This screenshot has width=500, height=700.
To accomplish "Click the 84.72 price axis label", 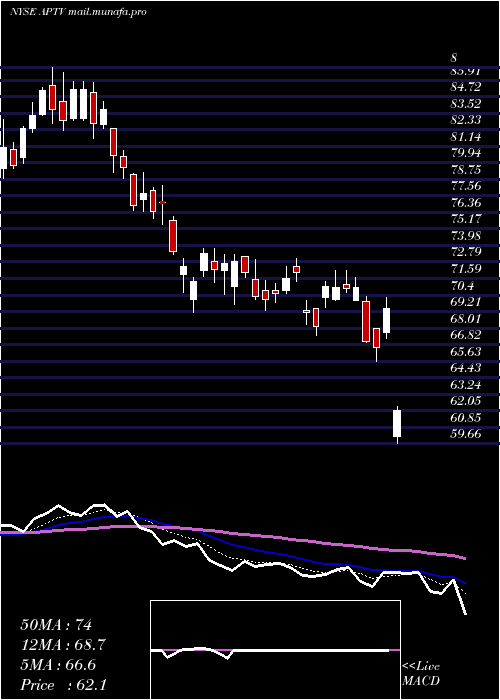I will (466, 87).
